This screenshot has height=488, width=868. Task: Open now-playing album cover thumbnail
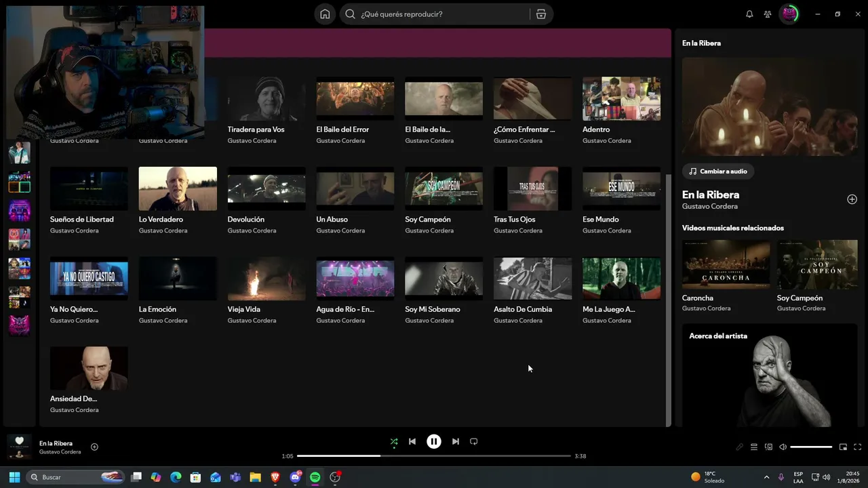(x=19, y=447)
